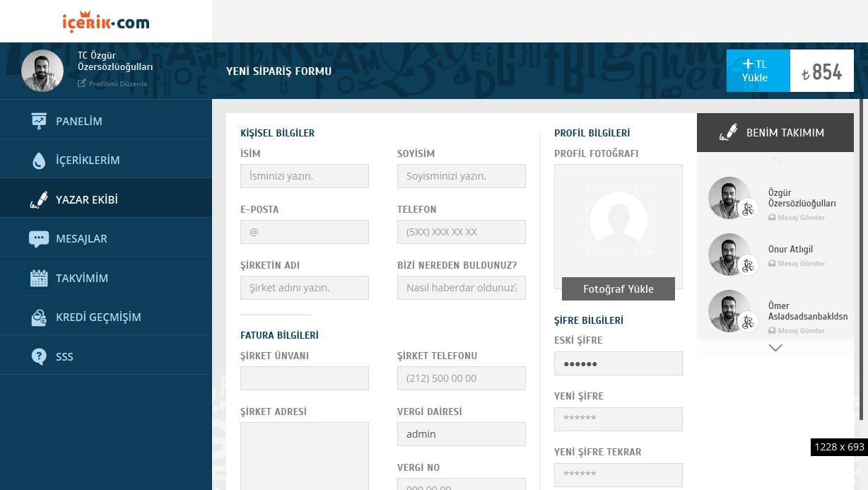This screenshot has height=490, width=868.
Task: Send a message to Onur Atılgil
Action: point(799,263)
